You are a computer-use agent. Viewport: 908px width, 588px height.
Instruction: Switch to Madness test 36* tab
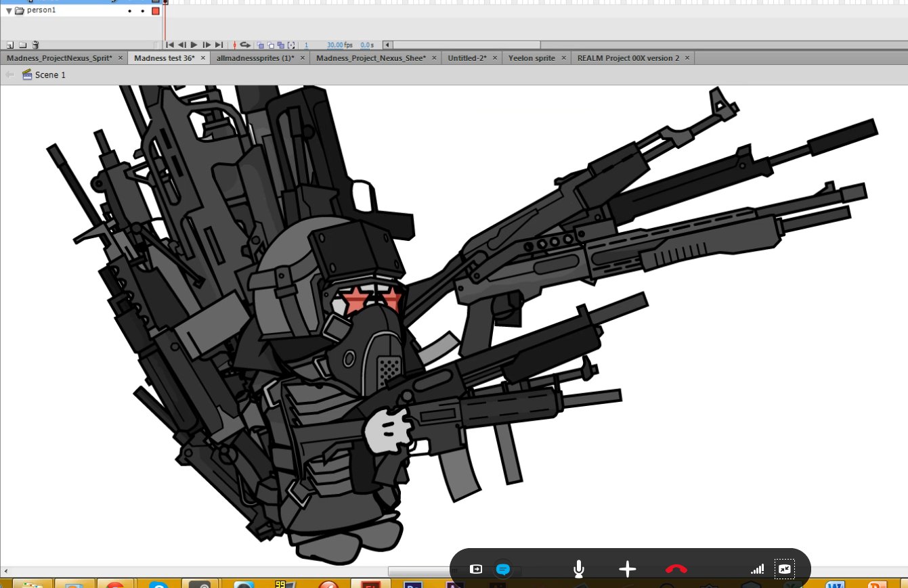point(164,58)
